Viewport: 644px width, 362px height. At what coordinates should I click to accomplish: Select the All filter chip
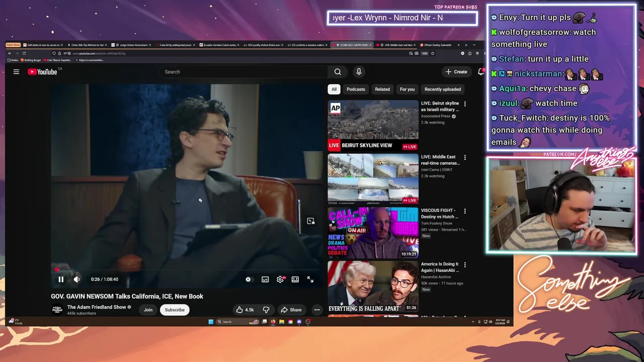[334, 89]
